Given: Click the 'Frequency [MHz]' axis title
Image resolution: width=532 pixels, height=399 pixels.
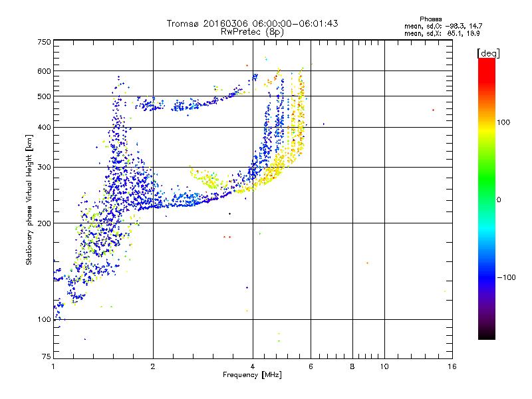Looking at the screenshot, I should coord(252,375).
